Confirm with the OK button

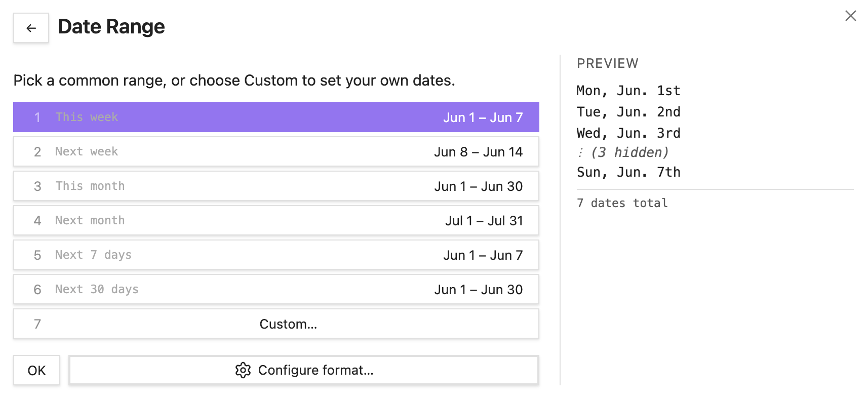(x=36, y=370)
